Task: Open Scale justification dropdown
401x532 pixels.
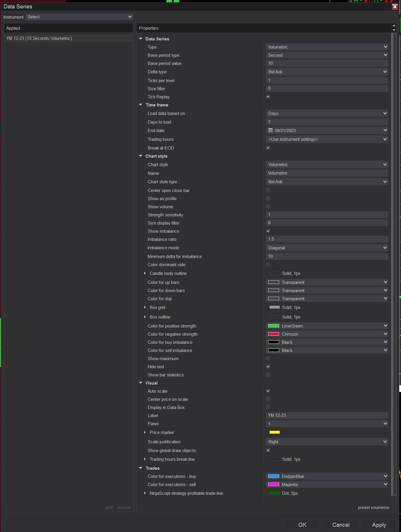Action: point(327,442)
